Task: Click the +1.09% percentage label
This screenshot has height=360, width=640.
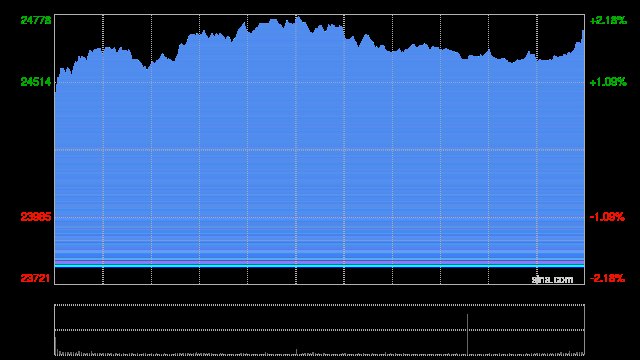Action: [x=608, y=82]
